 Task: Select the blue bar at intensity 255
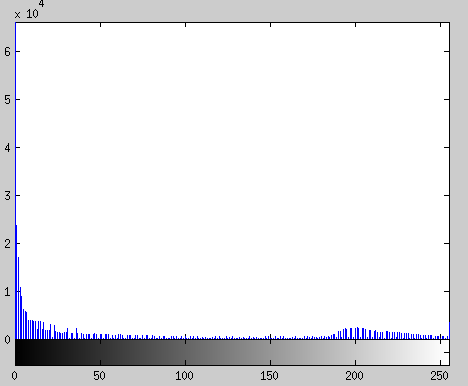click(449, 331)
